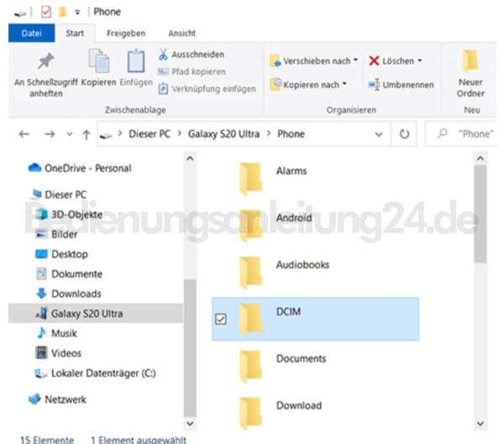Open the quick access toolbar customize dropdown
This screenshot has width=504, height=444.
(x=77, y=13)
